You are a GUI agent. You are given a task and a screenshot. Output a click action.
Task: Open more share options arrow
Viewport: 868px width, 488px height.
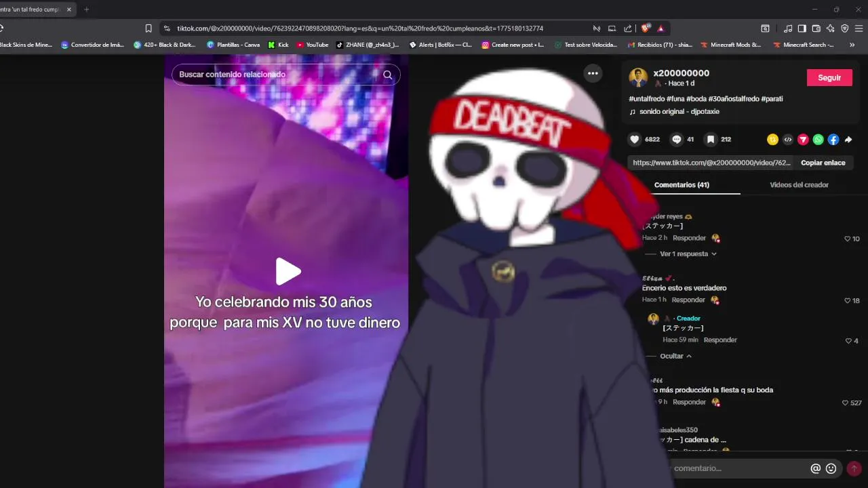pyautogui.click(x=848, y=140)
